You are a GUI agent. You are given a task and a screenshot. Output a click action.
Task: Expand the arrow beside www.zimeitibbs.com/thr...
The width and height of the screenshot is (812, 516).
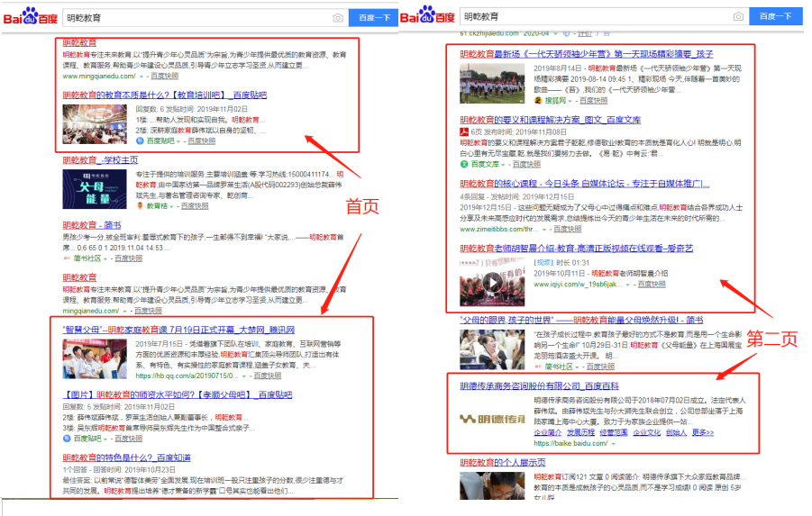(544, 230)
